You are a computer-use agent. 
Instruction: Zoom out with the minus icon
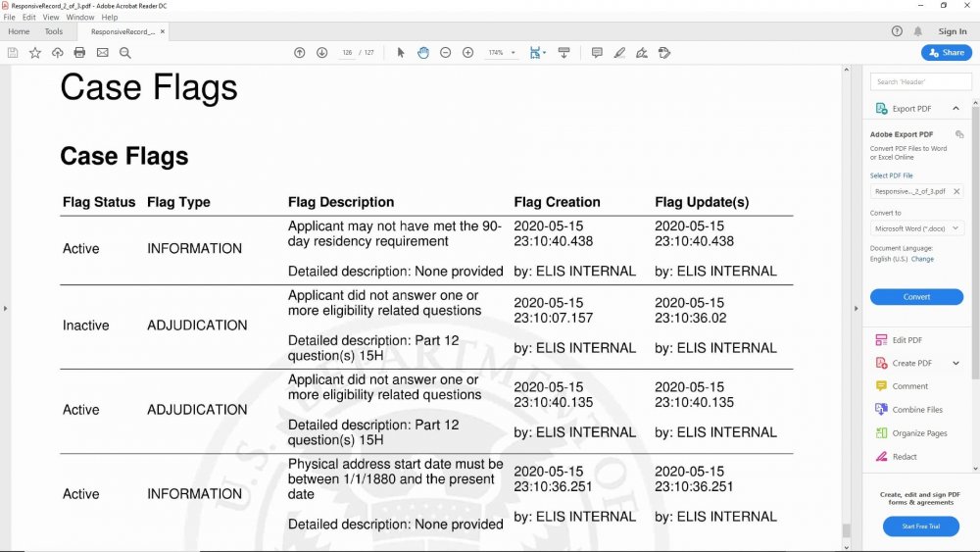point(446,53)
